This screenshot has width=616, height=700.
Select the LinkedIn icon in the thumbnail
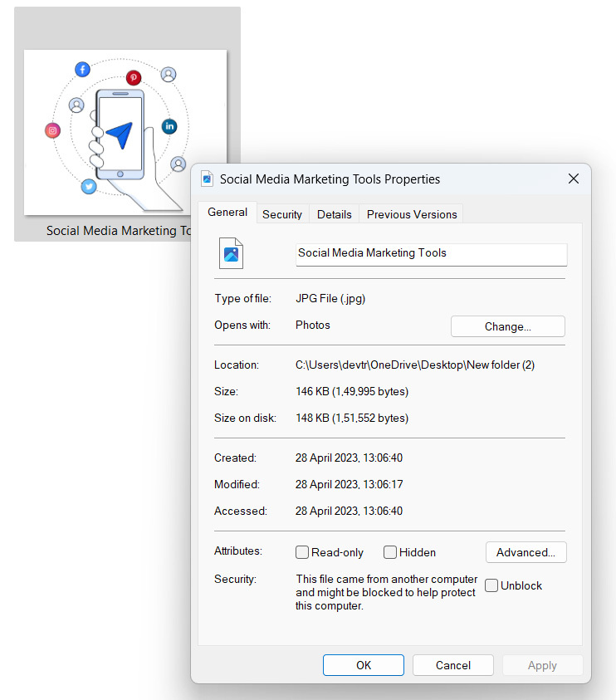(169, 126)
